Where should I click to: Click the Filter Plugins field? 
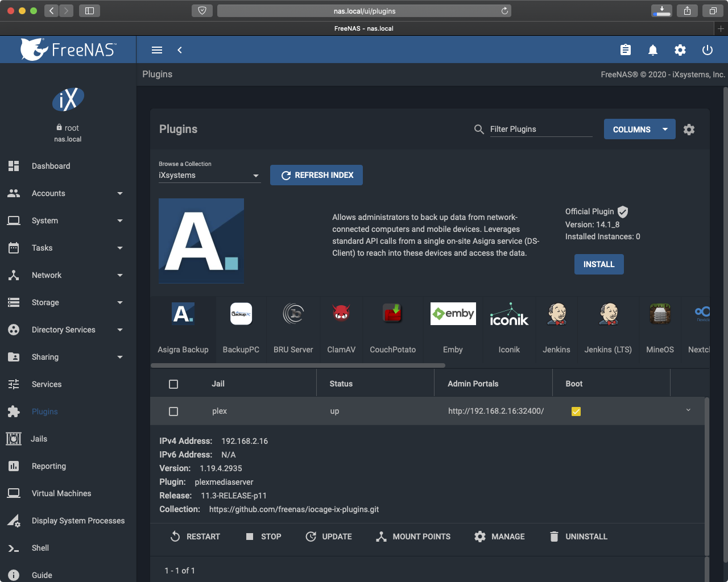540,130
